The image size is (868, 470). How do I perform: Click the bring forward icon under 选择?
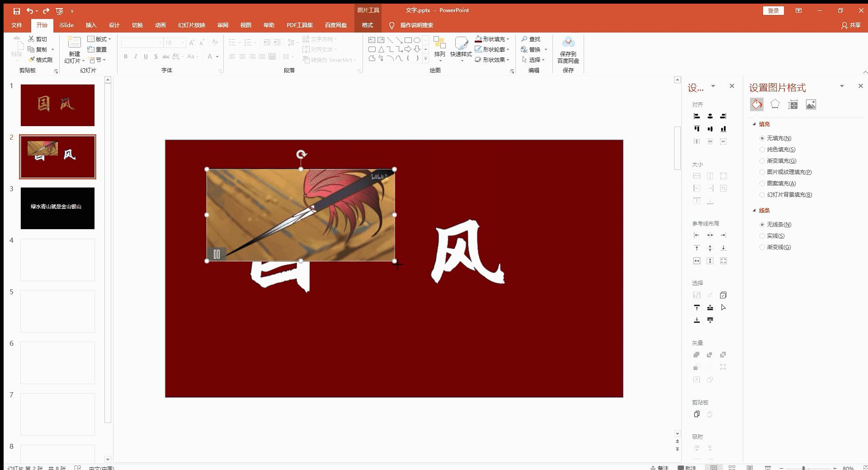coord(710,308)
